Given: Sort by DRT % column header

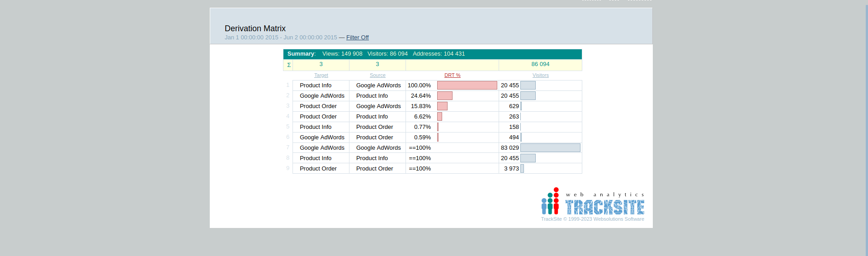Looking at the screenshot, I should click(x=452, y=76).
